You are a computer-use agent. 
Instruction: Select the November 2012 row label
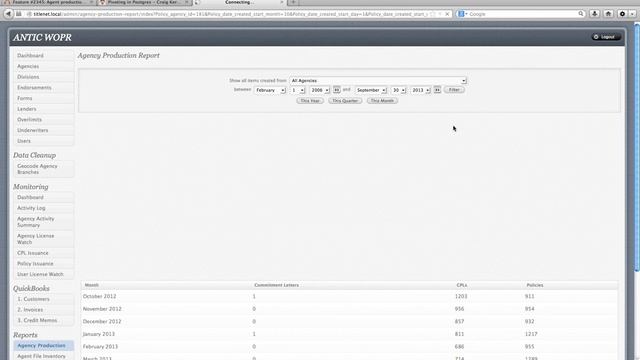pos(102,309)
